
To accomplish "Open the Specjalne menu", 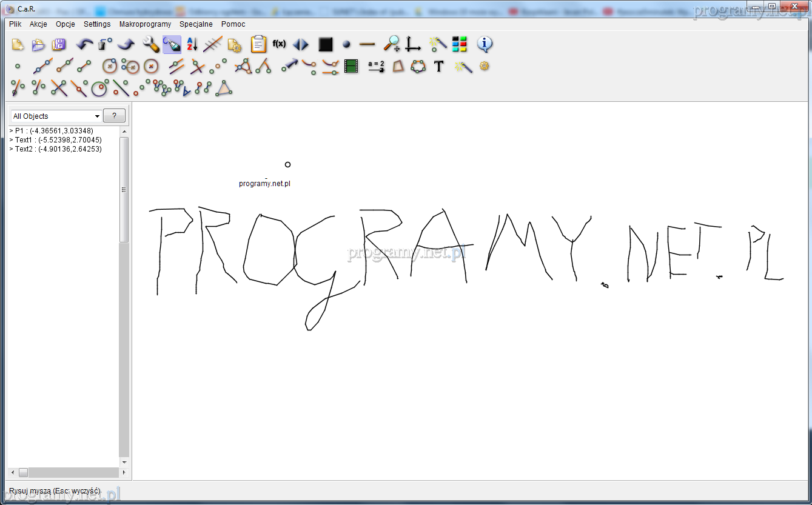I will coord(196,24).
